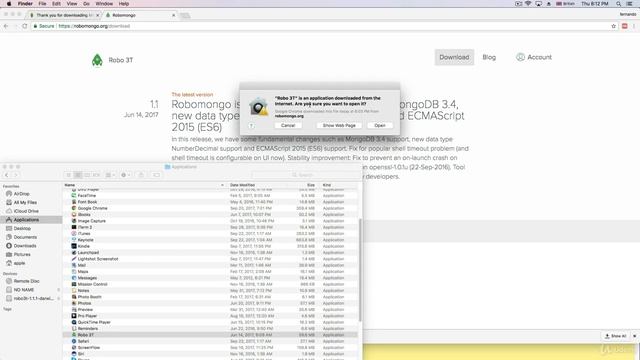Go back in the Chrome browser
The height and width of the screenshot is (360, 640).
(6, 26)
